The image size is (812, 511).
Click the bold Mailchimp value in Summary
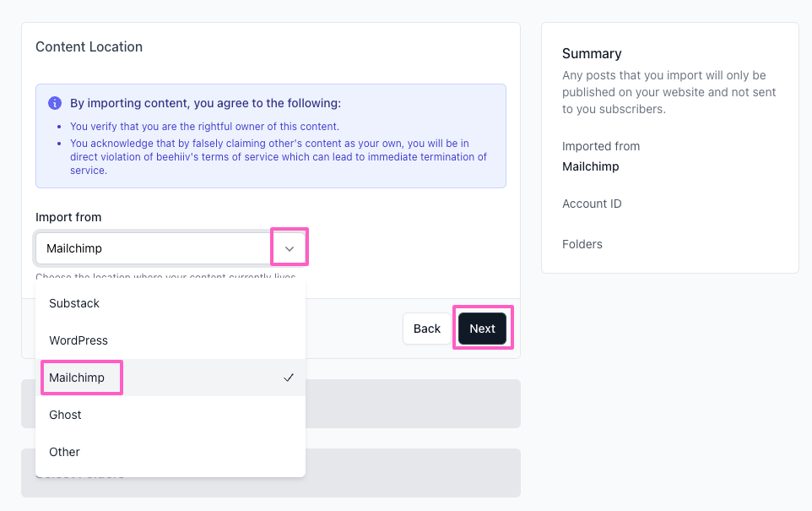click(590, 167)
